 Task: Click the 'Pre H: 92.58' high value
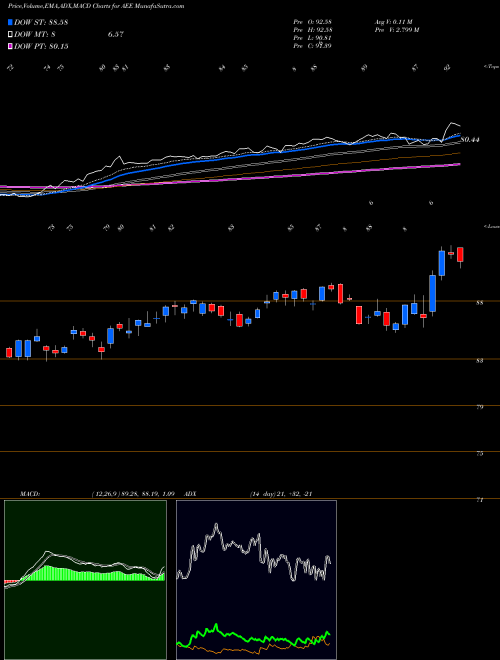312,29
